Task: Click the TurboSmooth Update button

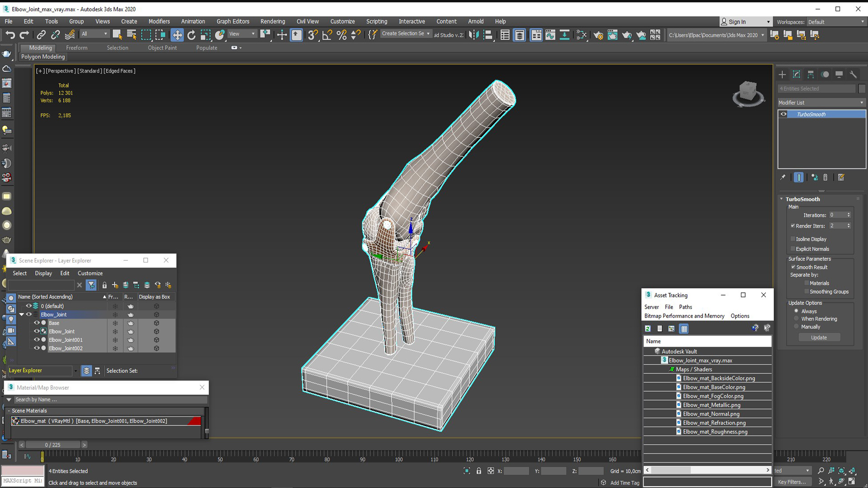Action: (819, 338)
